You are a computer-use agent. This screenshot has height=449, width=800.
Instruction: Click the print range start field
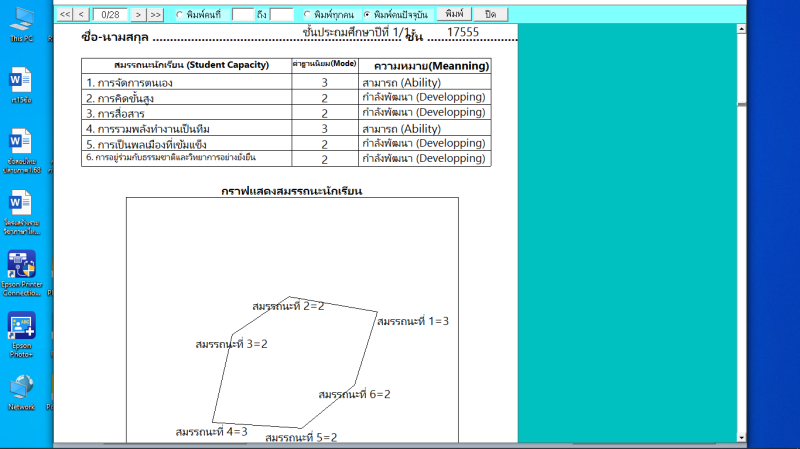tap(242, 15)
